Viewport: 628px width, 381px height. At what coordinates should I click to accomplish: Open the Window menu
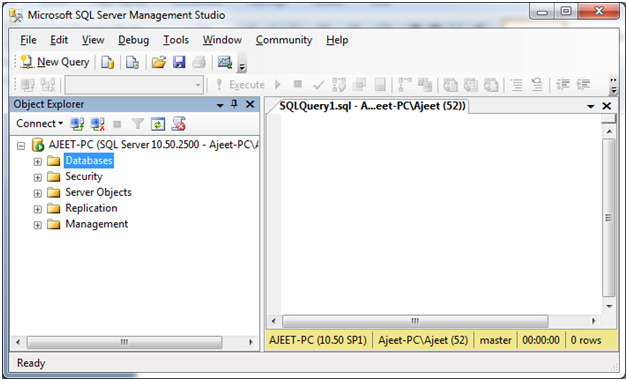pos(222,40)
